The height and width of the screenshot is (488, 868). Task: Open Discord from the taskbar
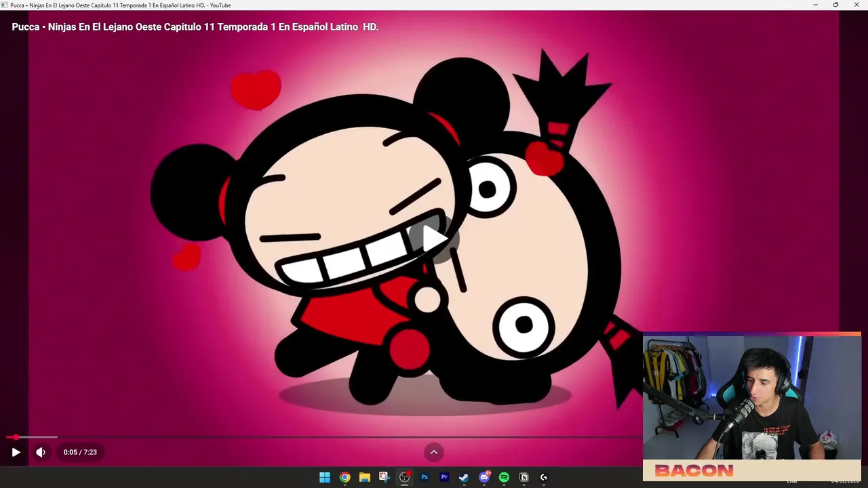[x=484, y=477]
